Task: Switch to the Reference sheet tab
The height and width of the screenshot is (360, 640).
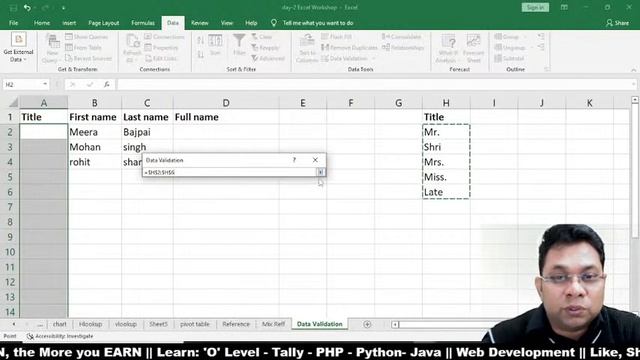Action: (236, 324)
